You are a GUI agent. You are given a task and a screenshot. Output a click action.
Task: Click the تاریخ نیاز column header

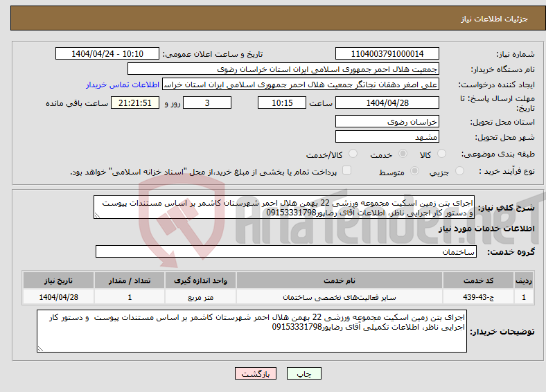[58, 280]
